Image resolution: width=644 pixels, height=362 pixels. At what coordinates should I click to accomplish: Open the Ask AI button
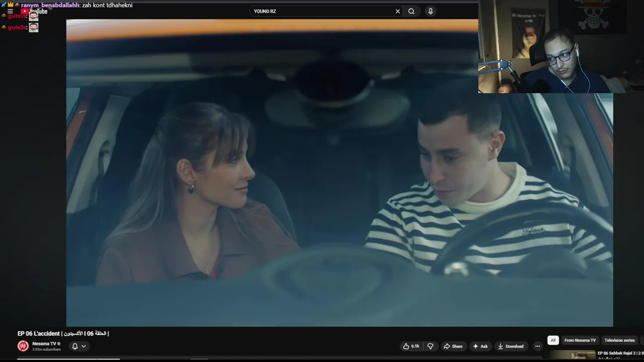click(x=480, y=346)
